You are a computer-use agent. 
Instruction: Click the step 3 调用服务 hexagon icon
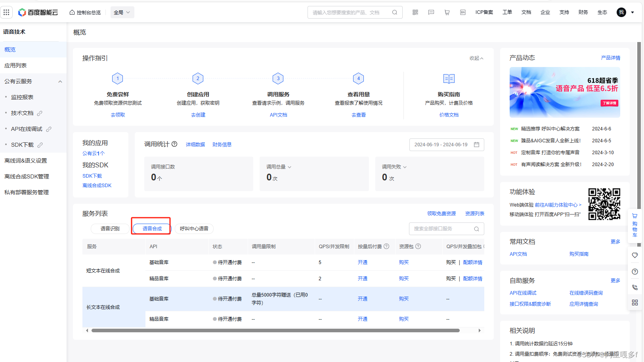tap(278, 79)
